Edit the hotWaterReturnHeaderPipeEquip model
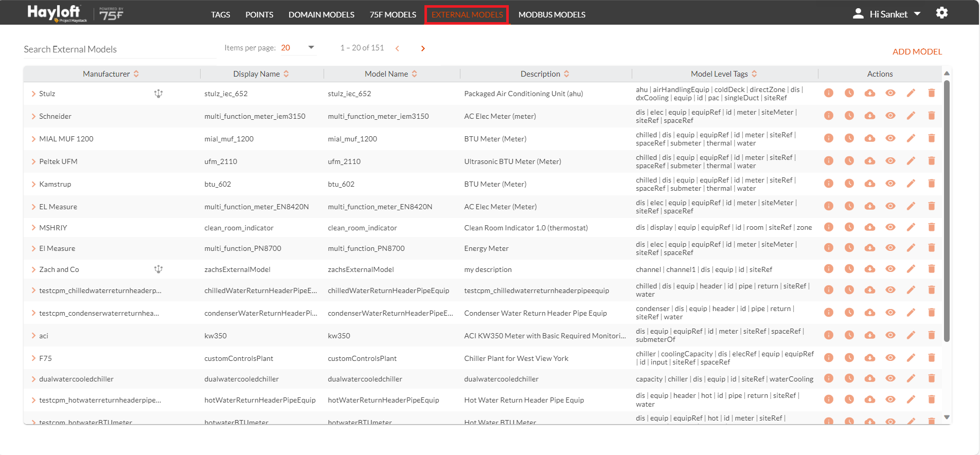The image size is (980, 455). coord(911,399)
